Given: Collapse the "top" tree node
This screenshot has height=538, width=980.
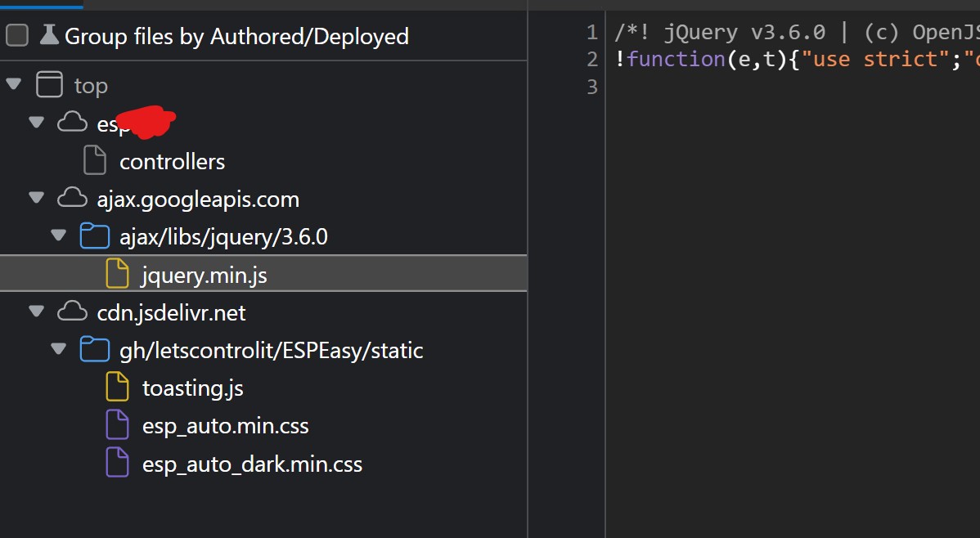Looking at the screenshot, I should tap(13, 84).
